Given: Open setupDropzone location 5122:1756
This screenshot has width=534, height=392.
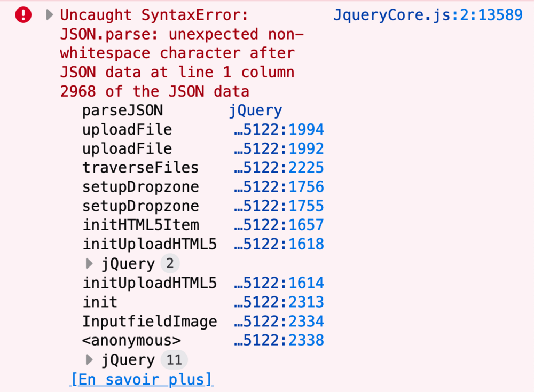Looking at the screenshot, I should 279,187.
